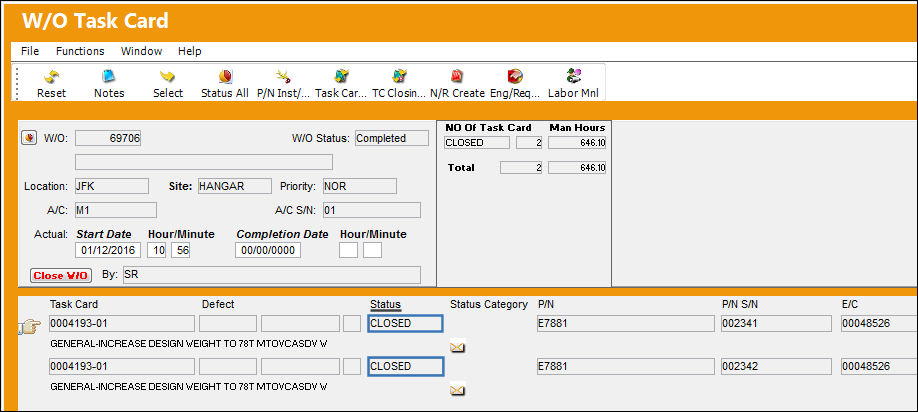The width and height of the screenshot is (918, 412).
Task: Click the start minute field 56
Action: pos(180,250)
